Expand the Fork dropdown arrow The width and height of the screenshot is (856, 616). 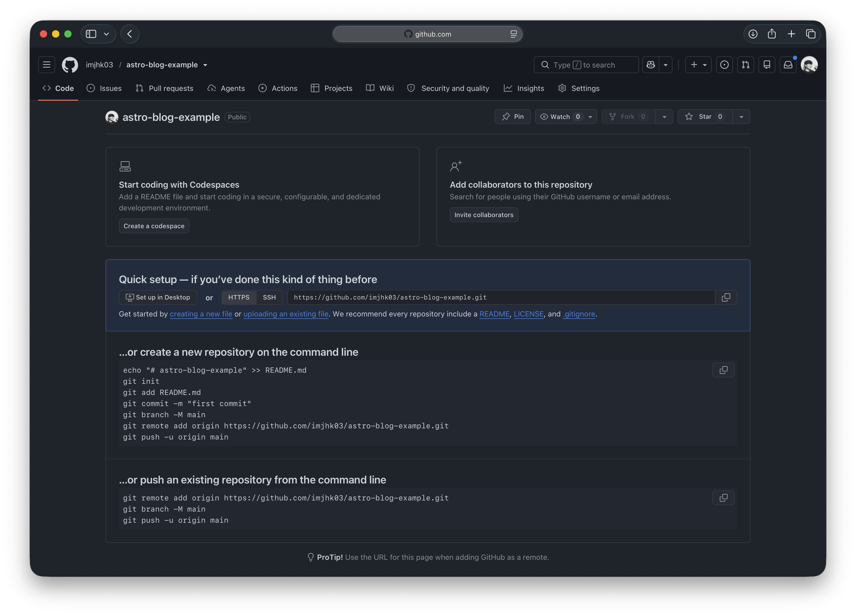tap(664, 117)
